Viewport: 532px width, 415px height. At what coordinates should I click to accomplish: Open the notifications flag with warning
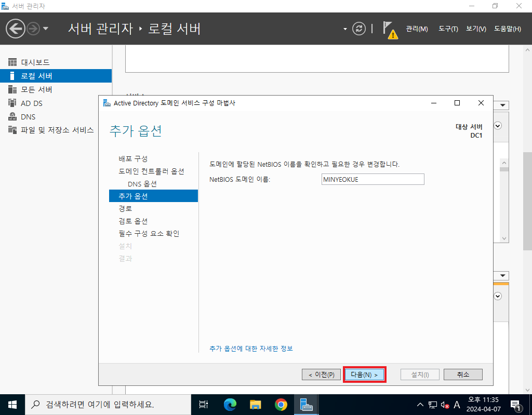click(x=390, y=30)
